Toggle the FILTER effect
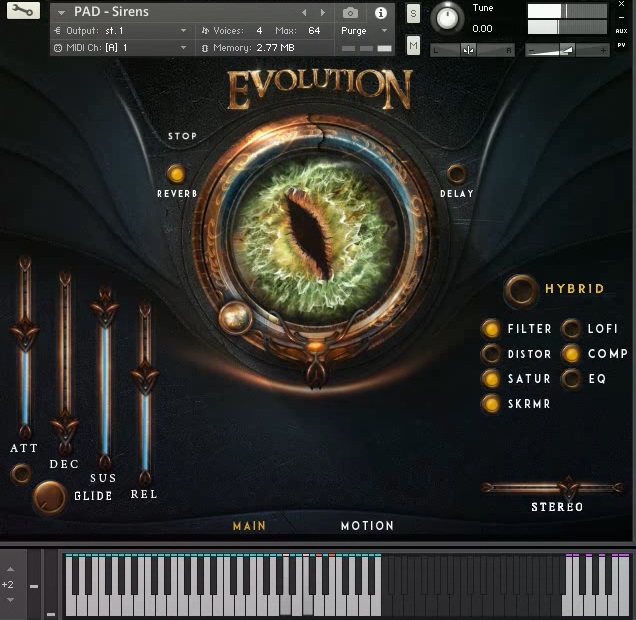The height and width of the screenshot is (620, 636). click(x=491, y=329)
